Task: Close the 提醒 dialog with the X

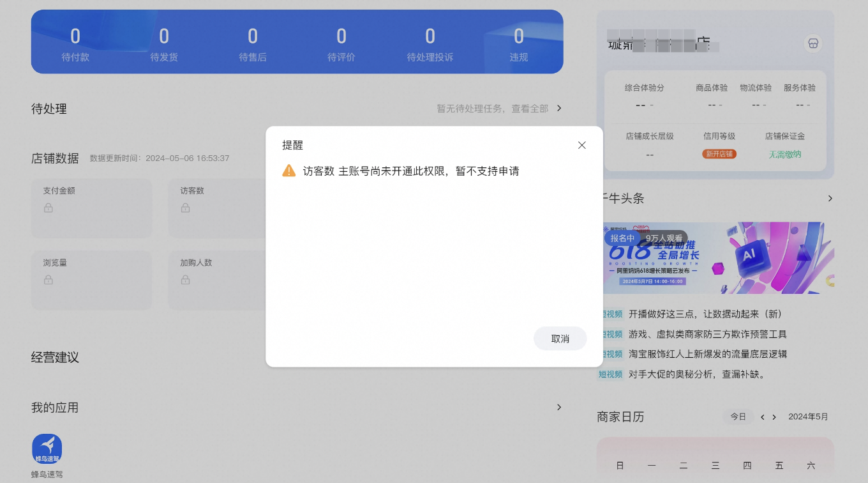Action: 581,145
